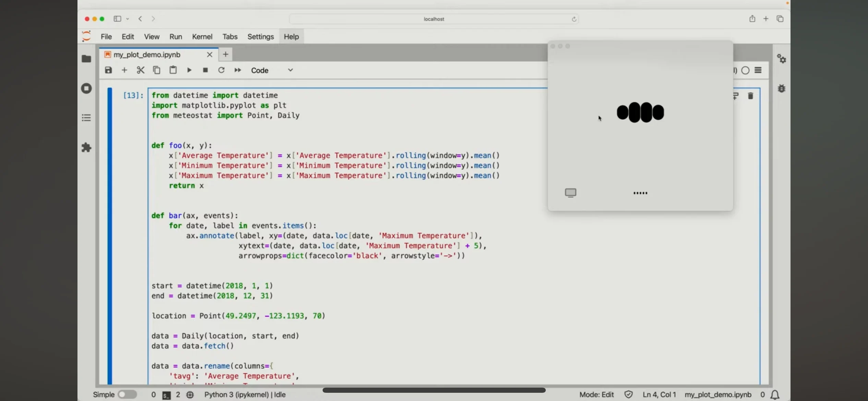Open the Kernel menu
Viewport: 868px width, 401px height.
[202, 36]
